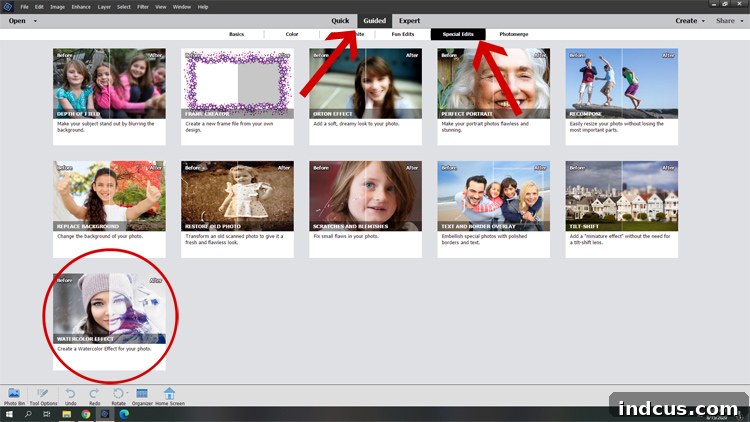
Task: Expand the Rotate direction arrow
Action: click(127, 393)
